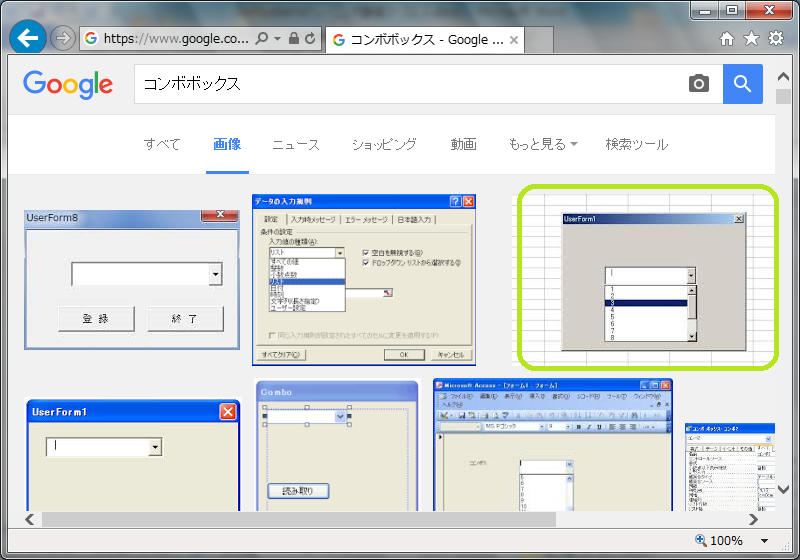Image resolution: width=800 pixels, height=560 pixels.
Task: Click the https://www.google.co... address text
Action: [x=176, y=39]
